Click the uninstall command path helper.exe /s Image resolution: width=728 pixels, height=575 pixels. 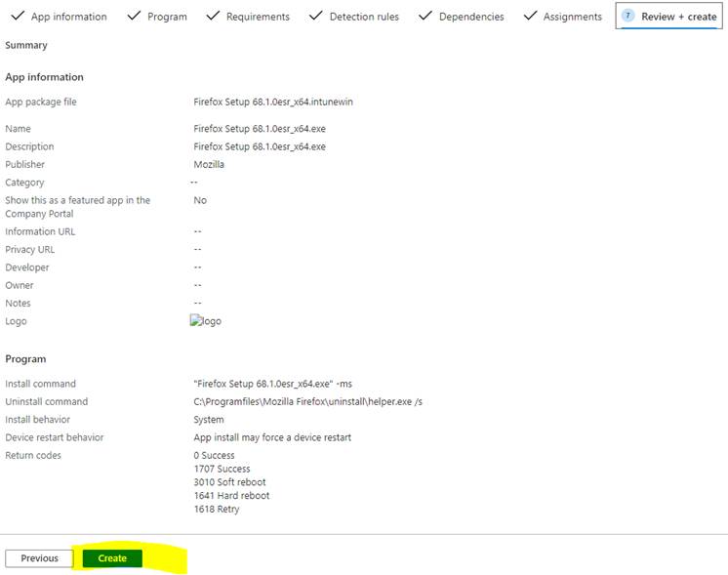307,402
